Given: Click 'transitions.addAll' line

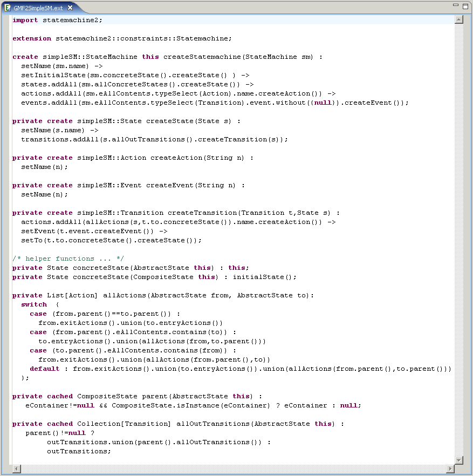Looking at the screenshot, I should click(x=154, y=139).
